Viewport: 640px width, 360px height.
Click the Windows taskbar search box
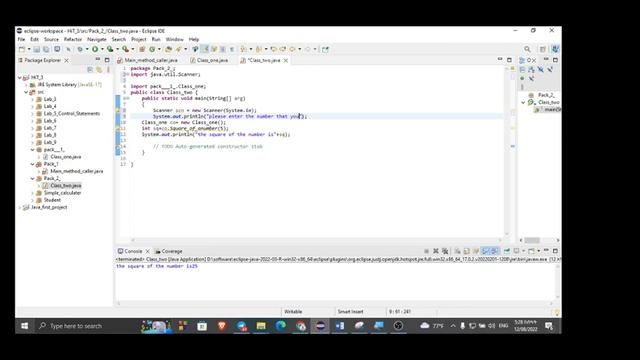pos(87,326)
